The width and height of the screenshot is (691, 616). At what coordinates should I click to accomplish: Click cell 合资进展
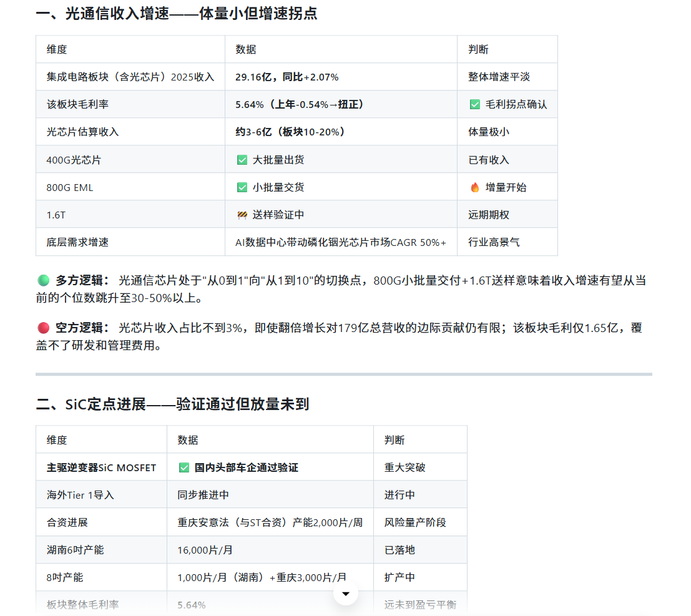tap(101, 522)
